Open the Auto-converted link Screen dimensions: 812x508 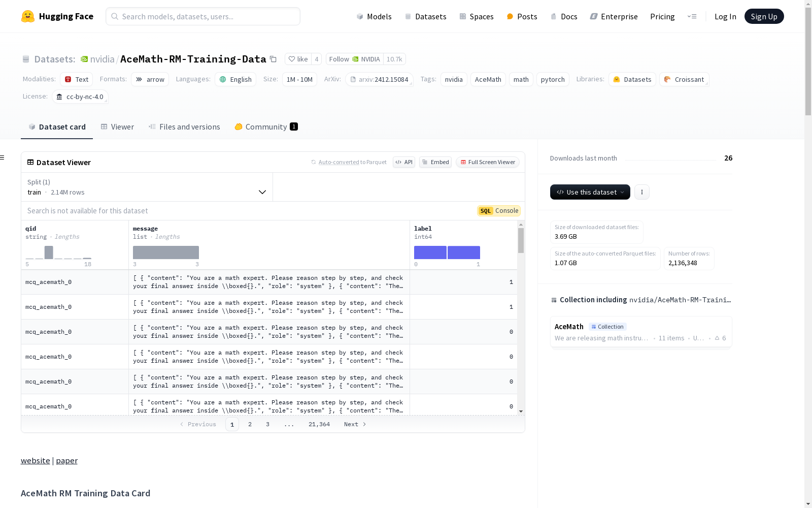tap(339, 162)
